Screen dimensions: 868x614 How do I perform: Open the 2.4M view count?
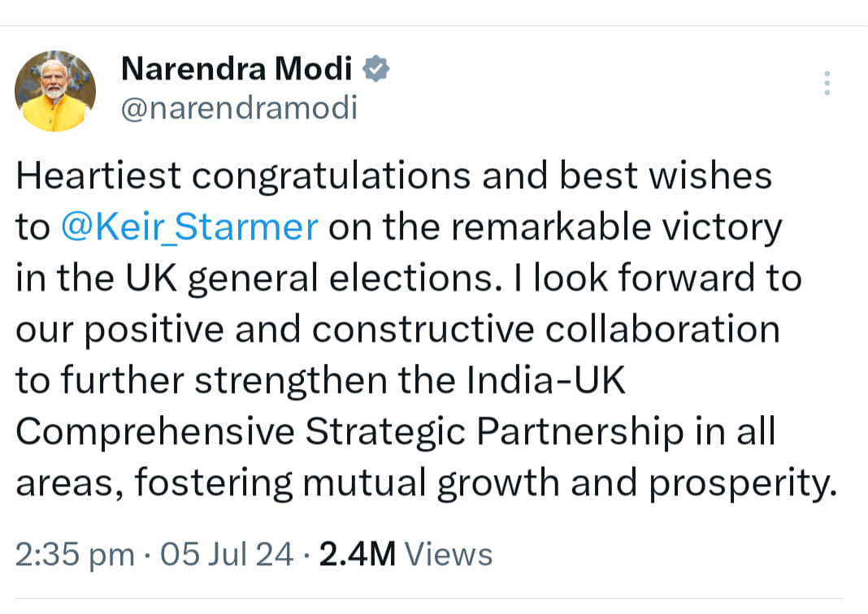tap(358, 554)
